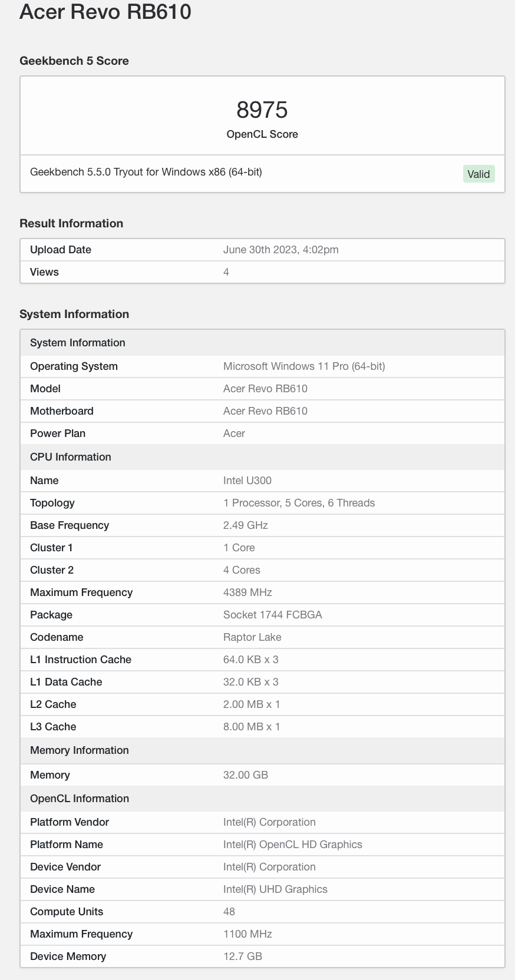Click the Valid status badge
This screenshot has height=980, width=515.
click(478, 174)
